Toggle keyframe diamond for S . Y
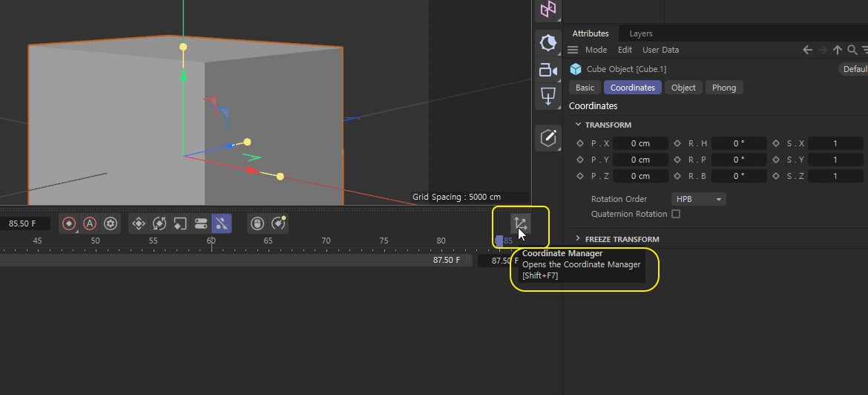 [776, 160]
